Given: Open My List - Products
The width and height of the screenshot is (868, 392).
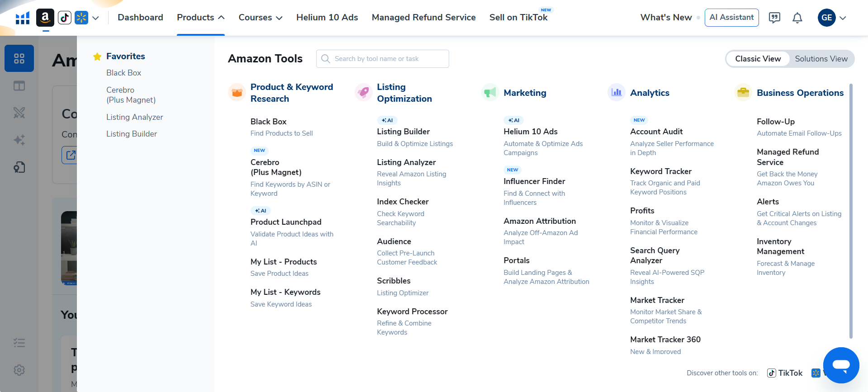Looking at the screenshot, I should click(284, 262).
